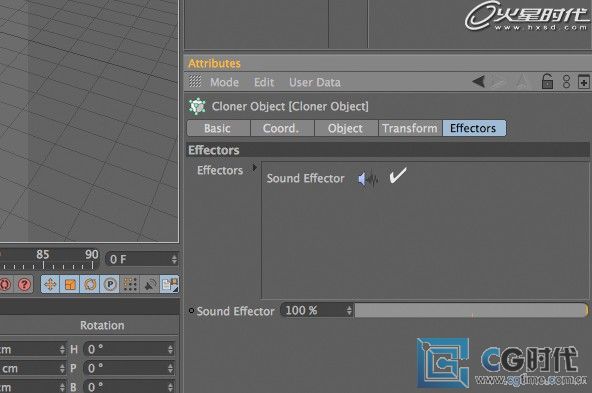
Task: Click the Rotation H value field
Action: (x=125, y=349)
